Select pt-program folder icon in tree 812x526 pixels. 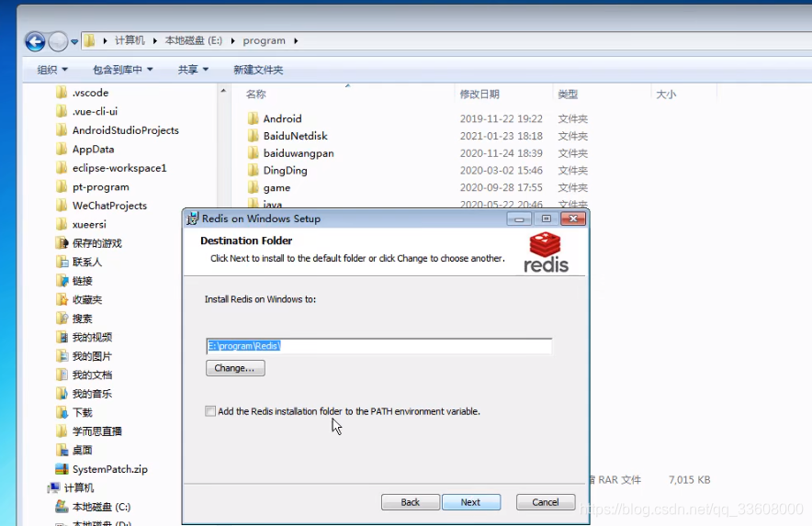tap(62, 187)
